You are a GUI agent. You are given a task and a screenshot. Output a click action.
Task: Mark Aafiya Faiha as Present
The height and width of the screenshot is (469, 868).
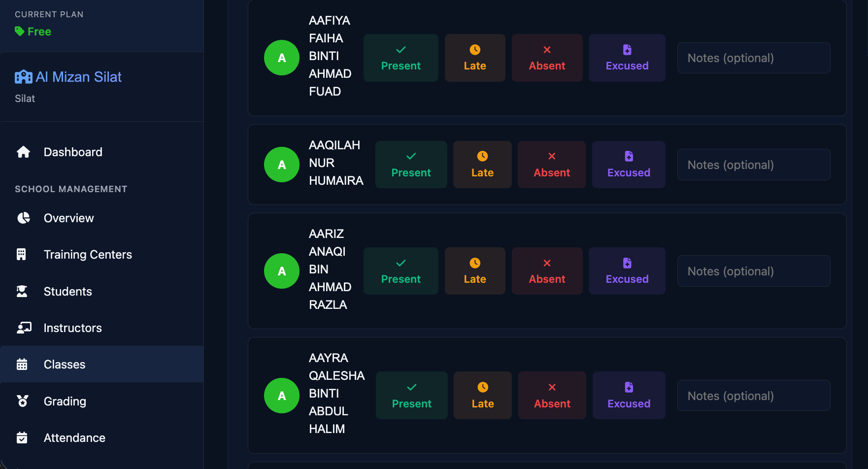tap(401, 58)
